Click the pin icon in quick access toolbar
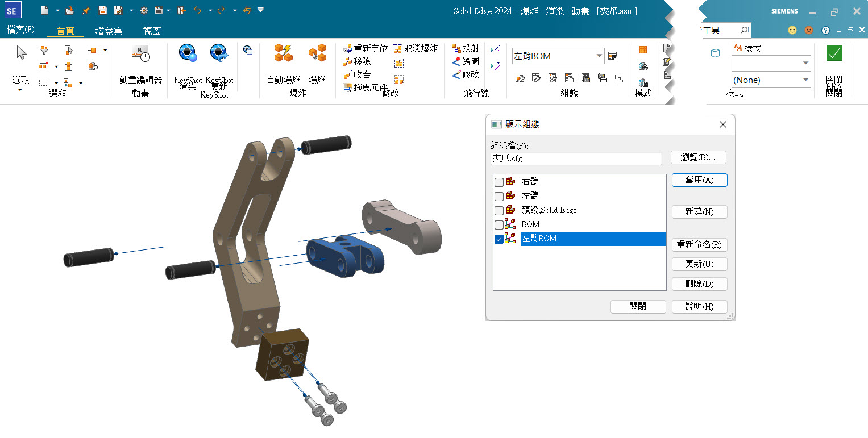 86,10
